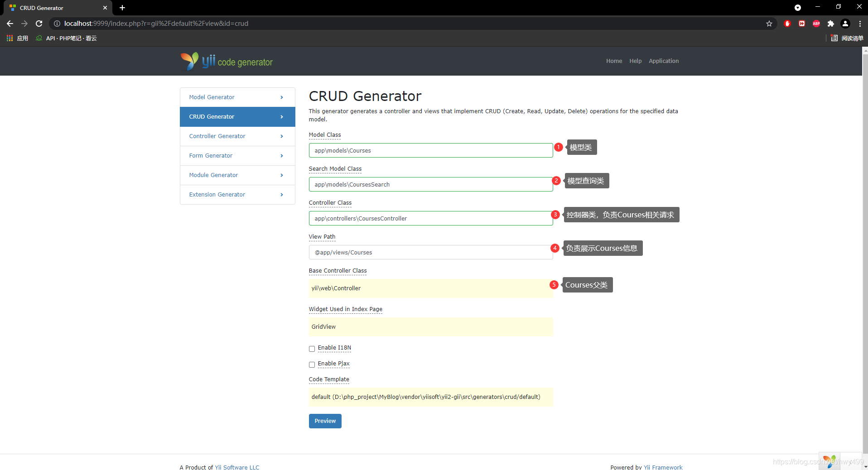
Task: Select Form Generator in sidebar
Action: click(x=237, y=156)
